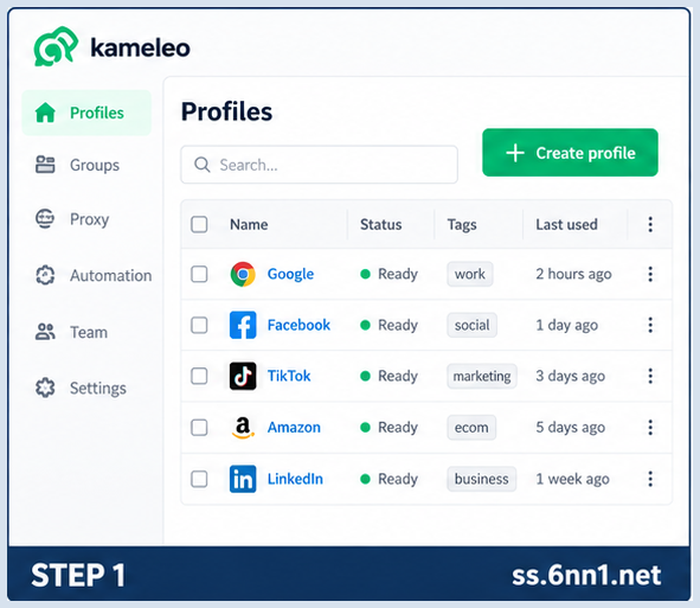Click the Amazon profile icon

click(x=243, y=427)
